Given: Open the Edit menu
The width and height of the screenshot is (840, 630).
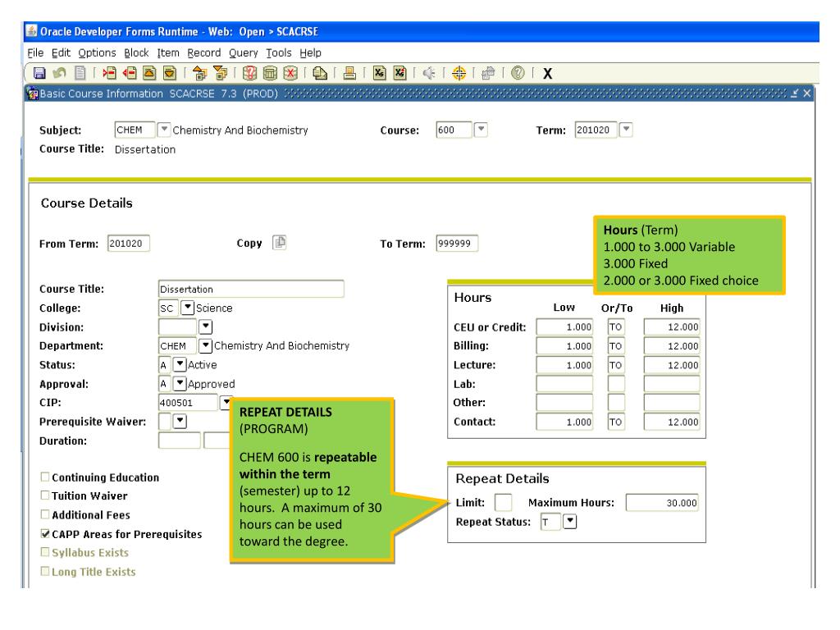Looking at the screenshot, I should click(61, 52).
